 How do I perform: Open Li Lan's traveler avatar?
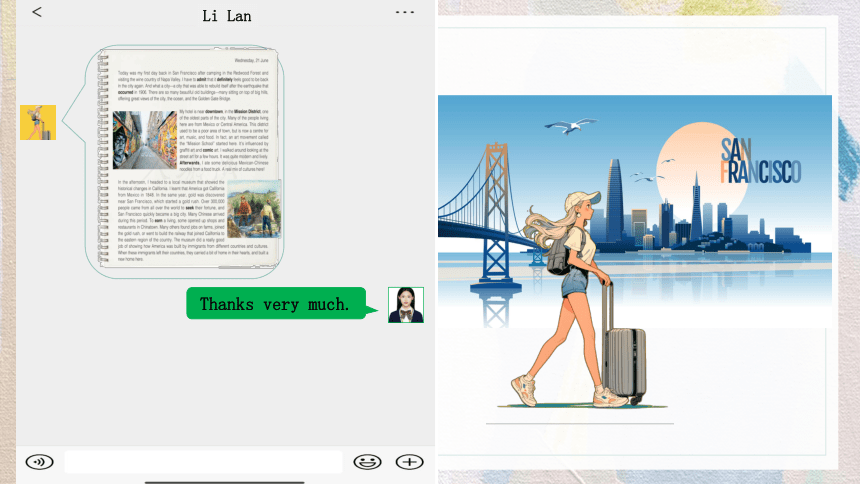point(38,122)
